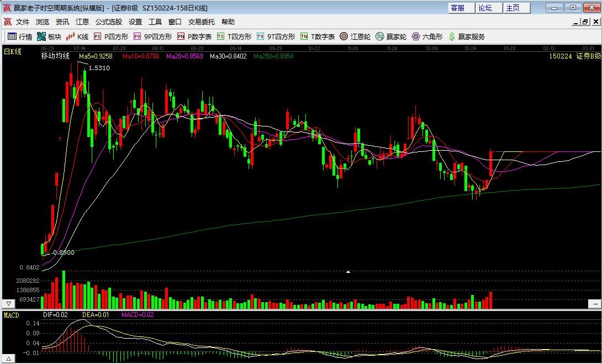Click the red 赢 app icon in menu bar
Viewport: 602px width, 364px height.
(7, 22)
